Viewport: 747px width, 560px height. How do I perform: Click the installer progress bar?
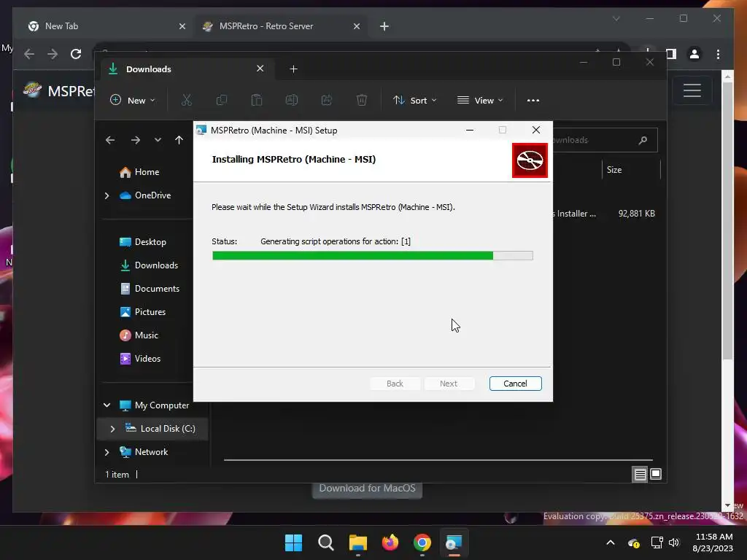[373, 256]
